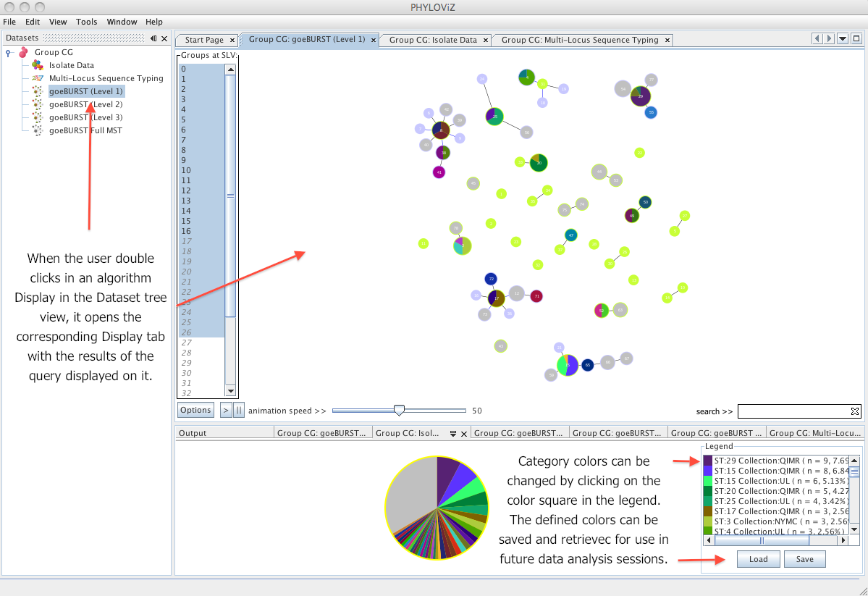
Task: Select goeBURST (Level 3) in dataset tree
Action: pos(86,117)
